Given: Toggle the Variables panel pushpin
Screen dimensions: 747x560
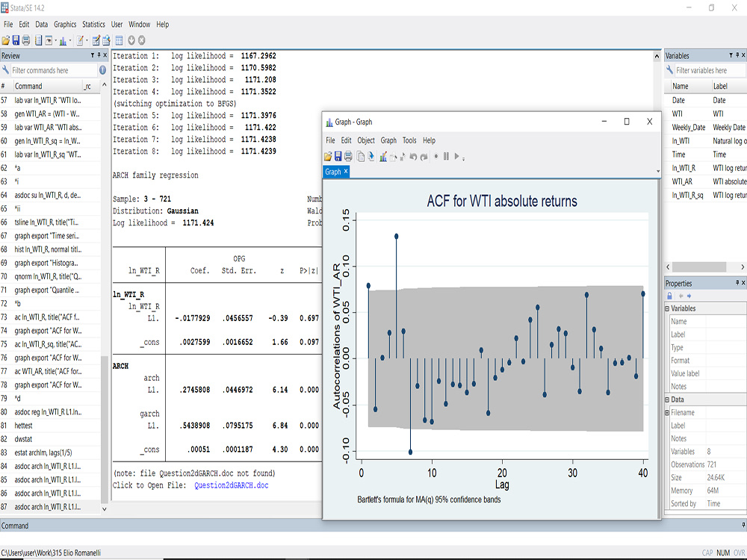Looking at the screenshot, I should (x=737, y=55).
